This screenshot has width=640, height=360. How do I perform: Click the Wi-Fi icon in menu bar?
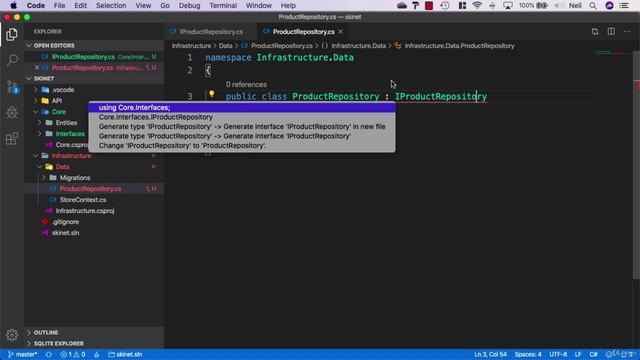click(477, 5)
